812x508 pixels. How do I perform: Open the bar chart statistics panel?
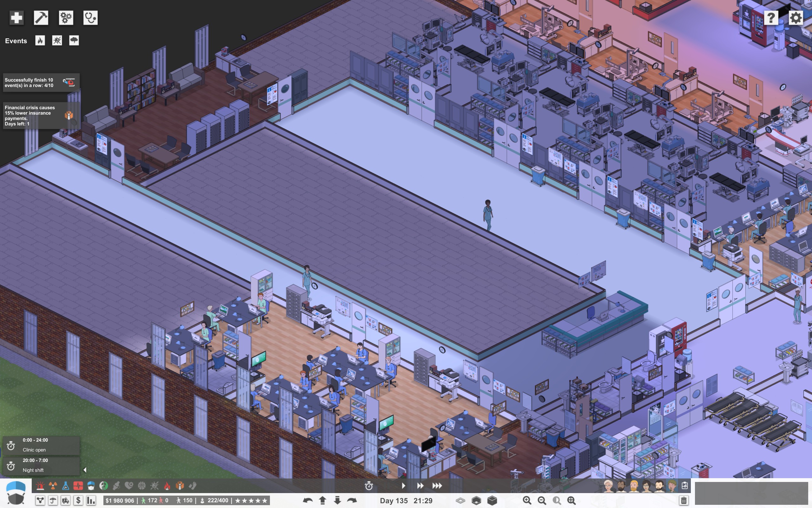[91, 501]
